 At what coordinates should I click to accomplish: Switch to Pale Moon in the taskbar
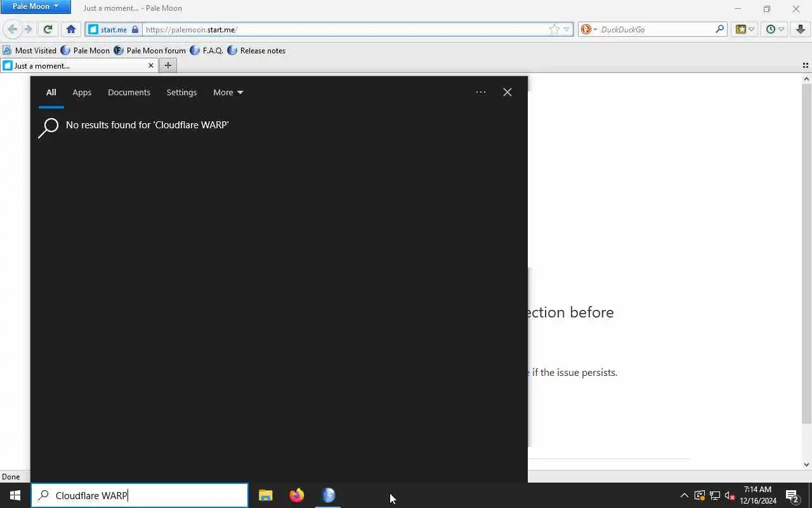328,495
